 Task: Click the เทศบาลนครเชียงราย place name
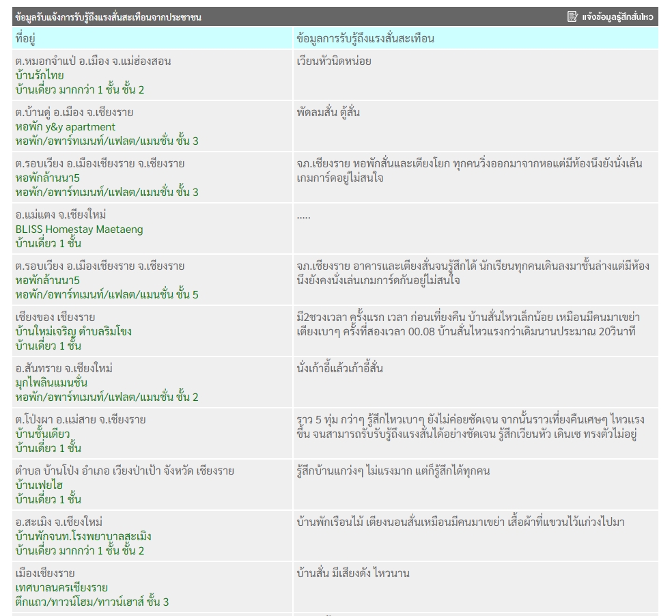[x=61, y=588]
